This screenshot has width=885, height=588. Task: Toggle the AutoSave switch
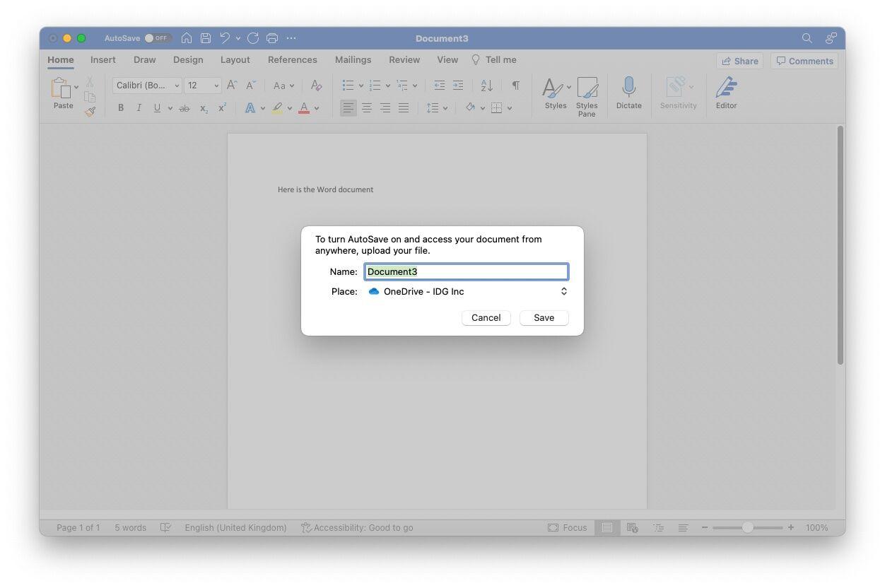tap(157, 38)
